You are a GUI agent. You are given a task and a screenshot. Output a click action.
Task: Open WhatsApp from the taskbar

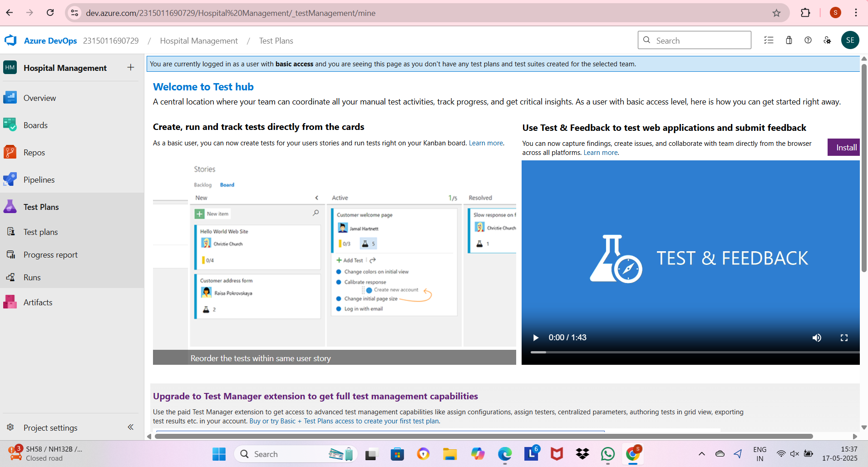[607, 454]
